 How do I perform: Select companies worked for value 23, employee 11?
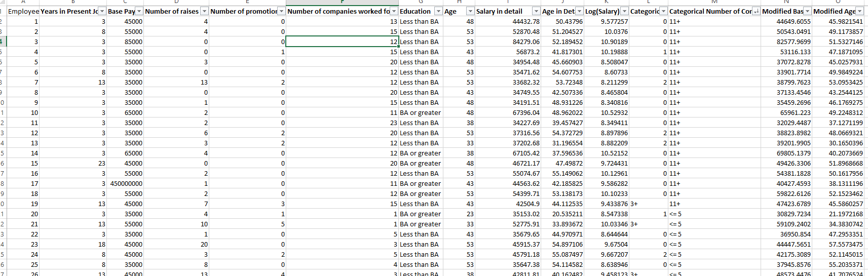click(343, 123)
